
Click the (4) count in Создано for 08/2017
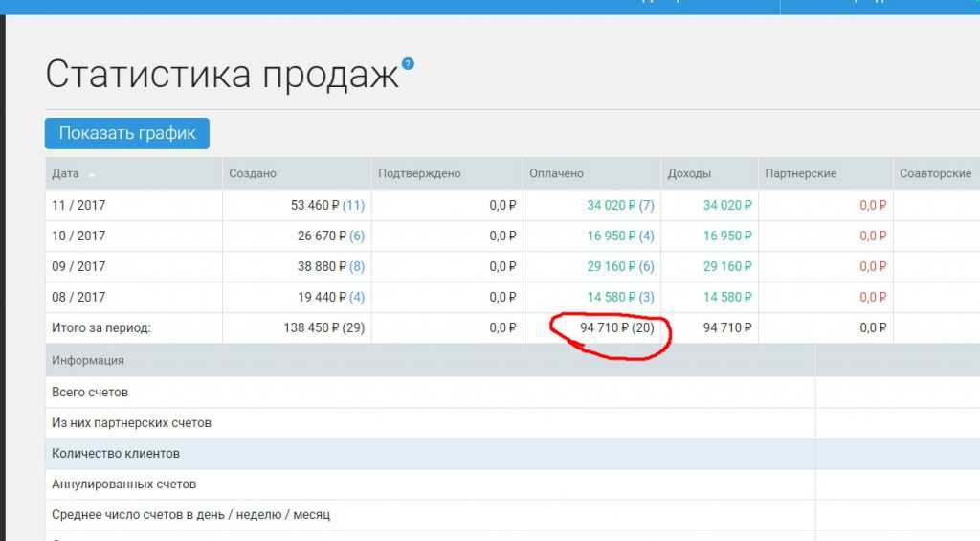pos(356,297)
